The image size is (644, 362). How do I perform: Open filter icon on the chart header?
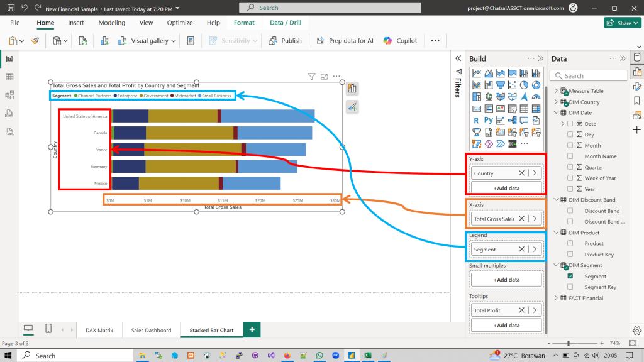(311, 77)
